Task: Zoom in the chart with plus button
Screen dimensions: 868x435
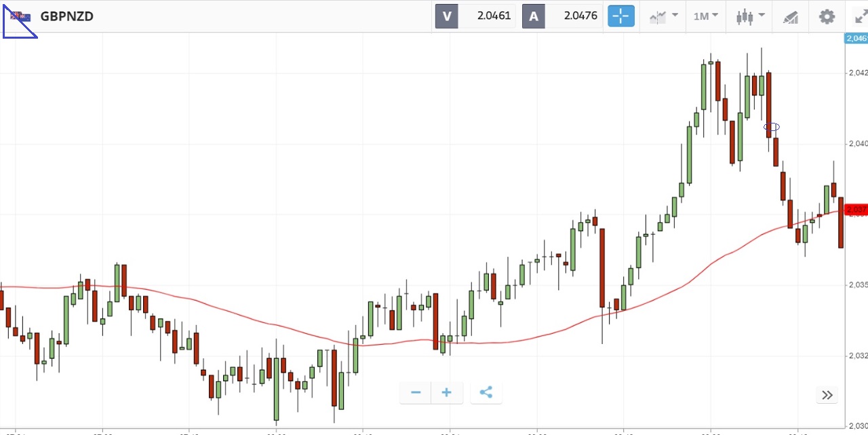Action: (x=447, y=392)
